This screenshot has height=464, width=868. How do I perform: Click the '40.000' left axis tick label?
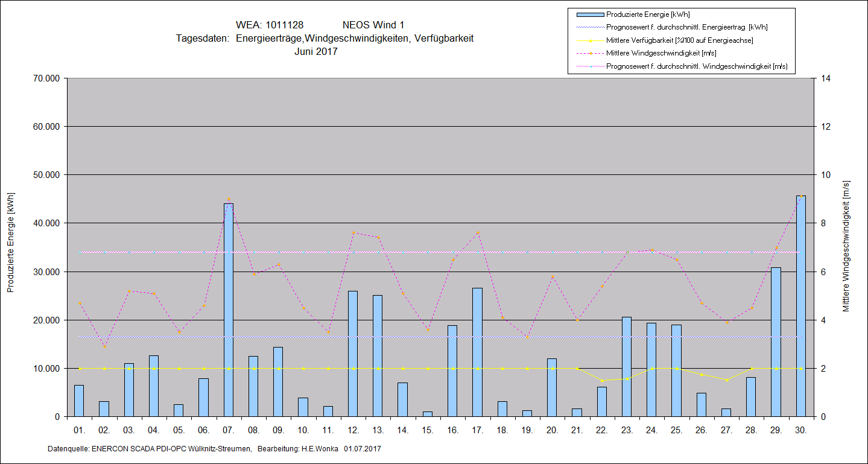coord(46,223)
